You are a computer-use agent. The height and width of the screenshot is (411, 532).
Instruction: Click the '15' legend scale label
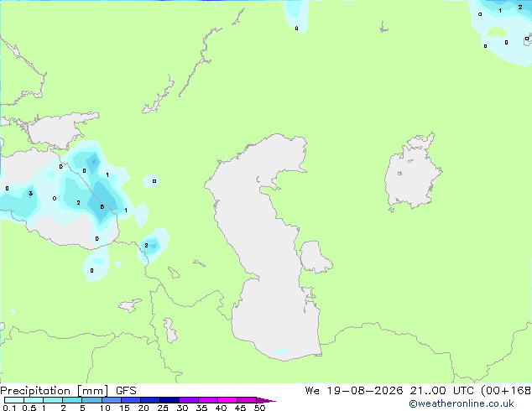click(124, 408)
